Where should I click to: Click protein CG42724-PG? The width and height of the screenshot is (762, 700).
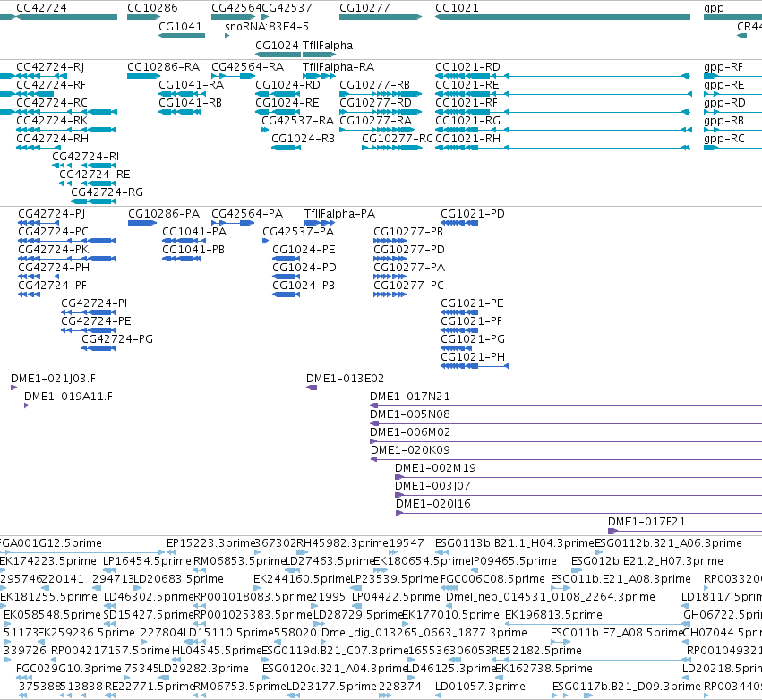(117, 339)
